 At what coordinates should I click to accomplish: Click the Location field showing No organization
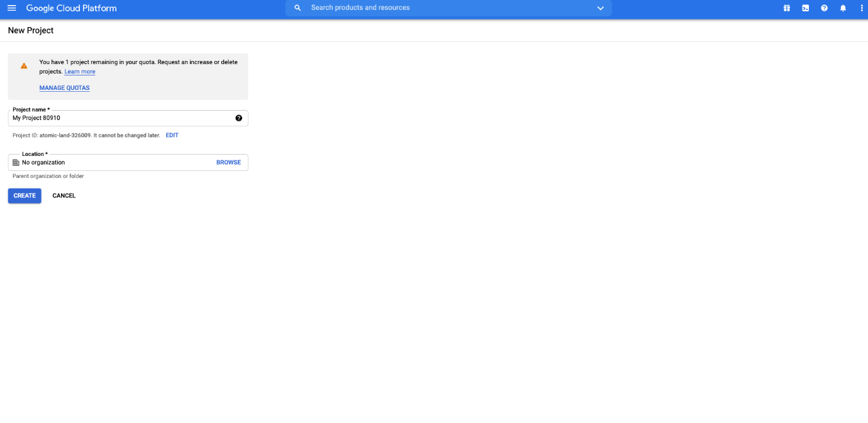pos(128,162)
